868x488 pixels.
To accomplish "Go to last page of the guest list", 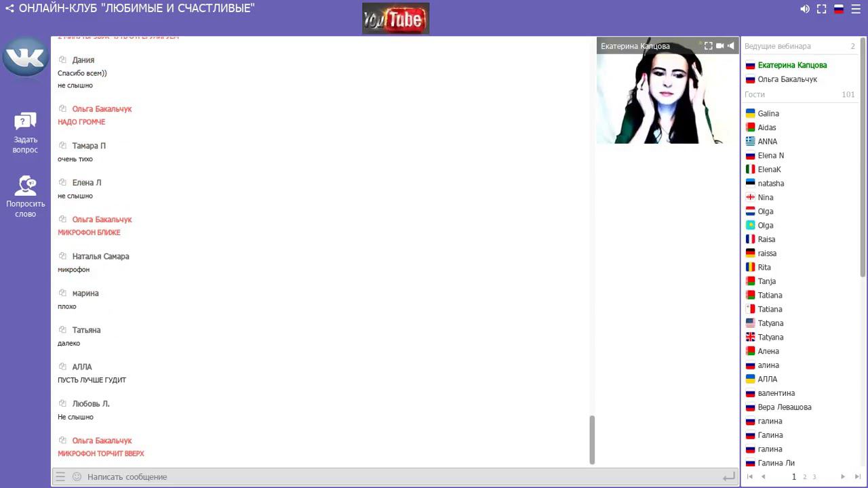I will click(858, 477).
